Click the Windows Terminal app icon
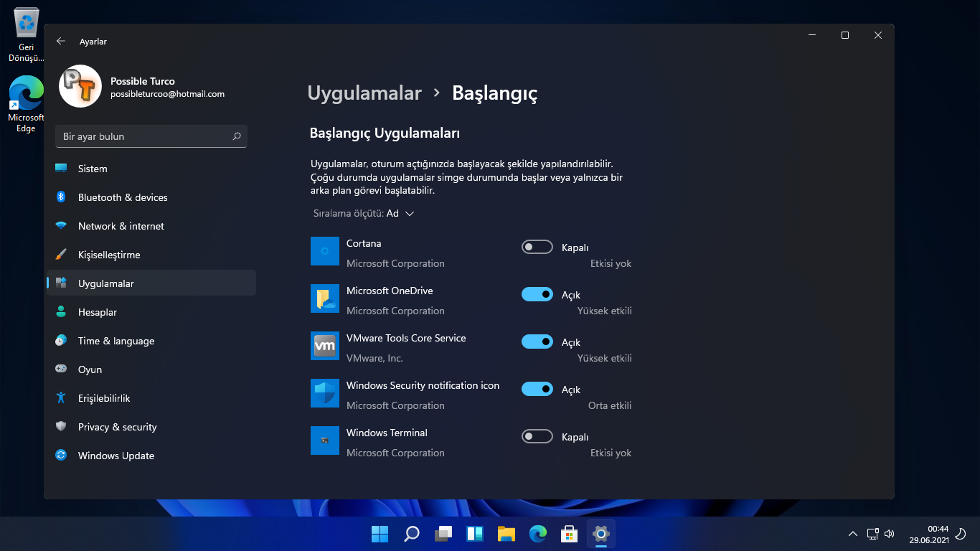Image resolution: width=980 pixels, height=551 pixels. [325, 441]
